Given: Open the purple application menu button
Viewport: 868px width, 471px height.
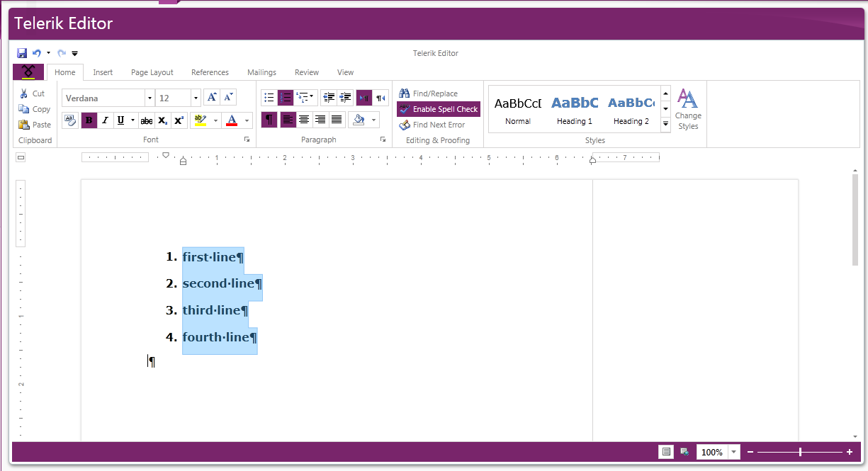Looking at the screenshot, I should click(28, 72).
